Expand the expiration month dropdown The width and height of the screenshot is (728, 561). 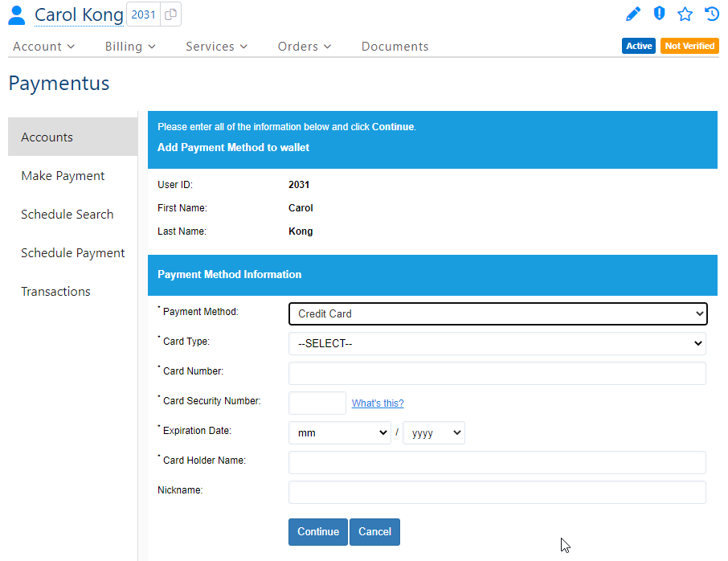coord(339,432)
